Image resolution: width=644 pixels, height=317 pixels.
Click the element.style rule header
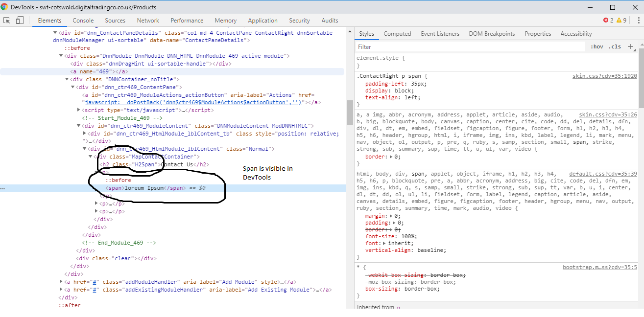click(x=381, y=58)
